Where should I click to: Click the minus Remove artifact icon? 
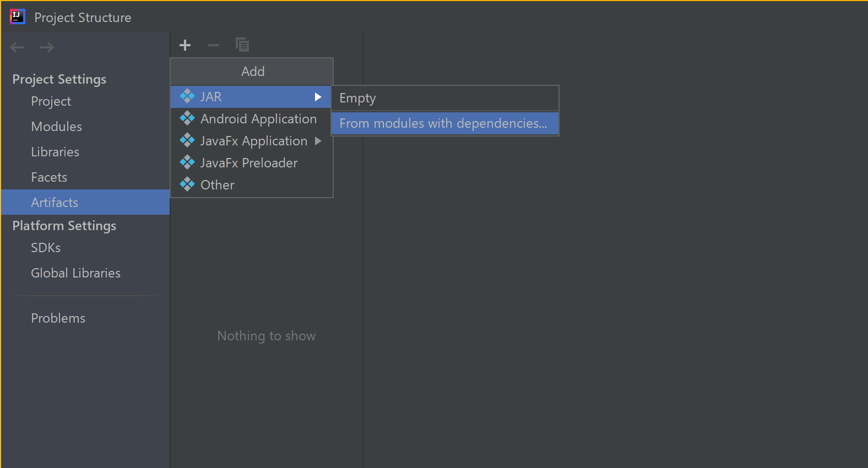tap(214, 45)
